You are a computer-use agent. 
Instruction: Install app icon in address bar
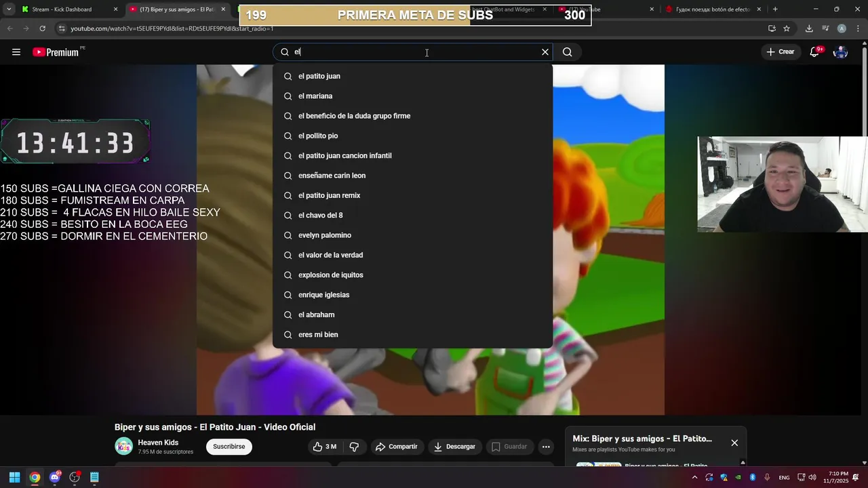coord(772,28)
